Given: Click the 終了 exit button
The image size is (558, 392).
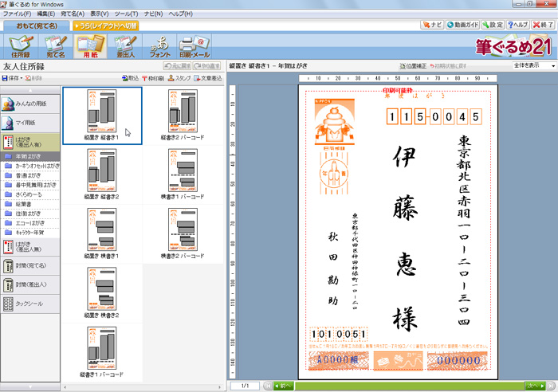Looking at the screenshot, I should tap(543, 25).
